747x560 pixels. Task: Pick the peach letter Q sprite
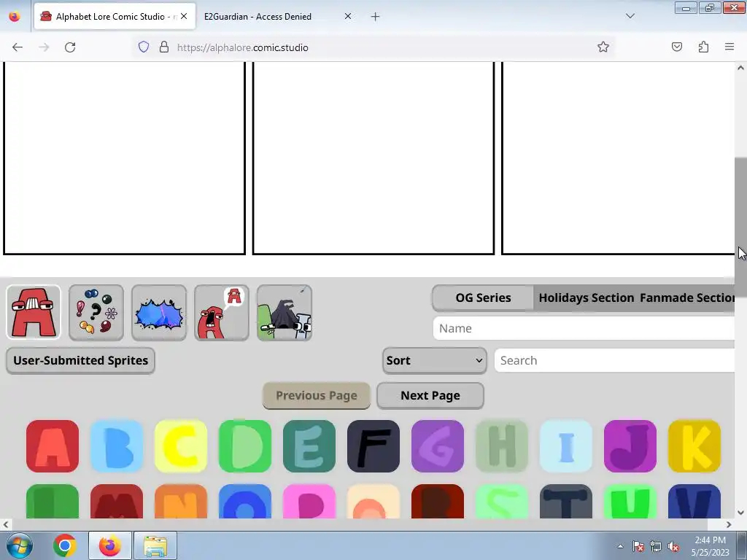point(373,502)
